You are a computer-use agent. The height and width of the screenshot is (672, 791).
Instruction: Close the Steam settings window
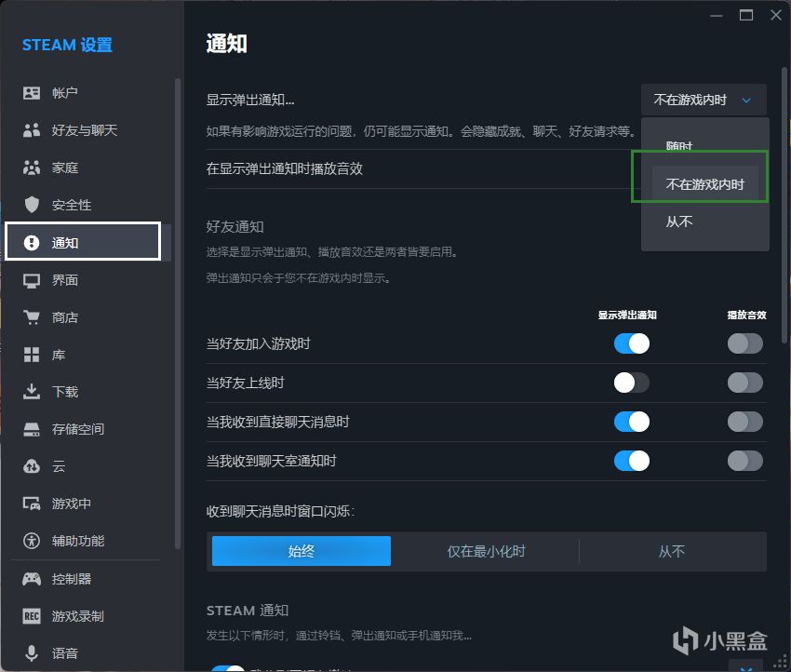(x=776, y=15)
